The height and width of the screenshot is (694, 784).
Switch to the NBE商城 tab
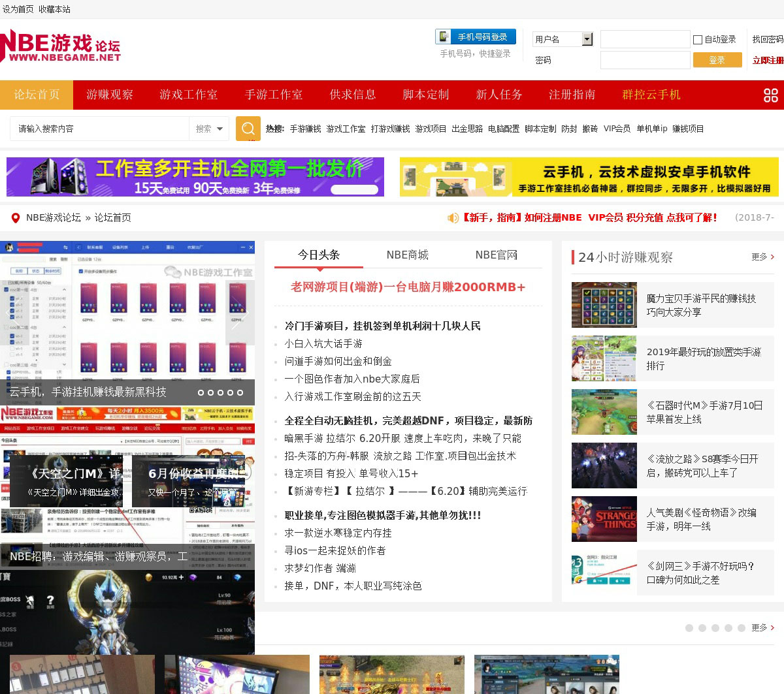[x=407, y=255]
